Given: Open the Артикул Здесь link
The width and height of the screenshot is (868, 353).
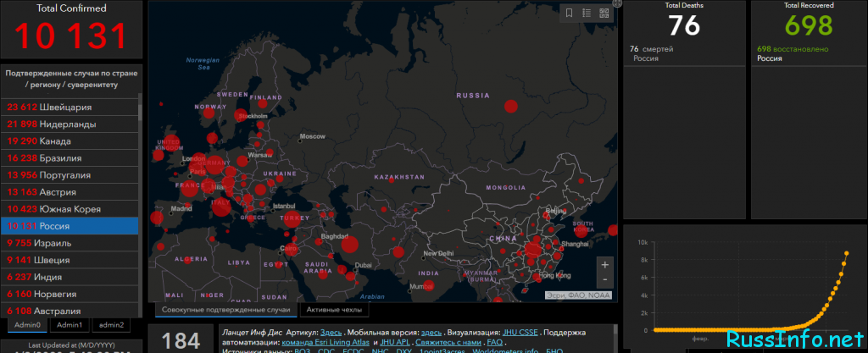Looking at the screenshot, I should tap(331, 333).
